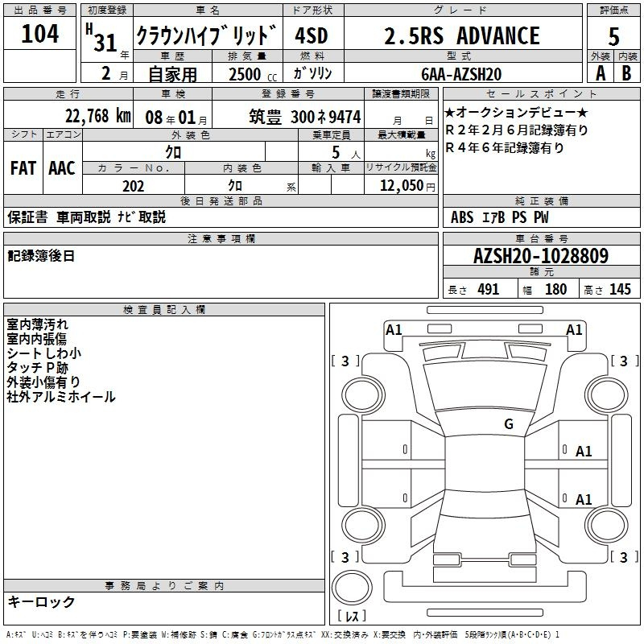
Task: Click the R4年6年記録簿有り line
Action: [505, 147]
